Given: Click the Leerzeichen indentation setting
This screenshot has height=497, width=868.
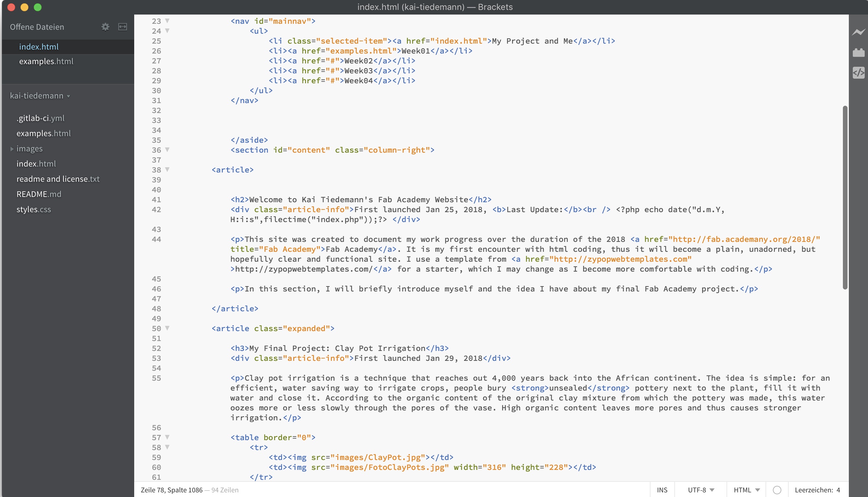Looking at the screenshot, I should coord(813,490).
